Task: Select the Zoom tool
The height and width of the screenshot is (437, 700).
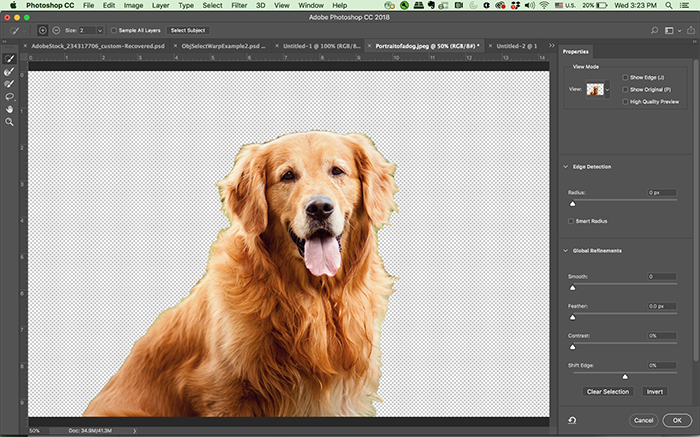Action: 10,121
